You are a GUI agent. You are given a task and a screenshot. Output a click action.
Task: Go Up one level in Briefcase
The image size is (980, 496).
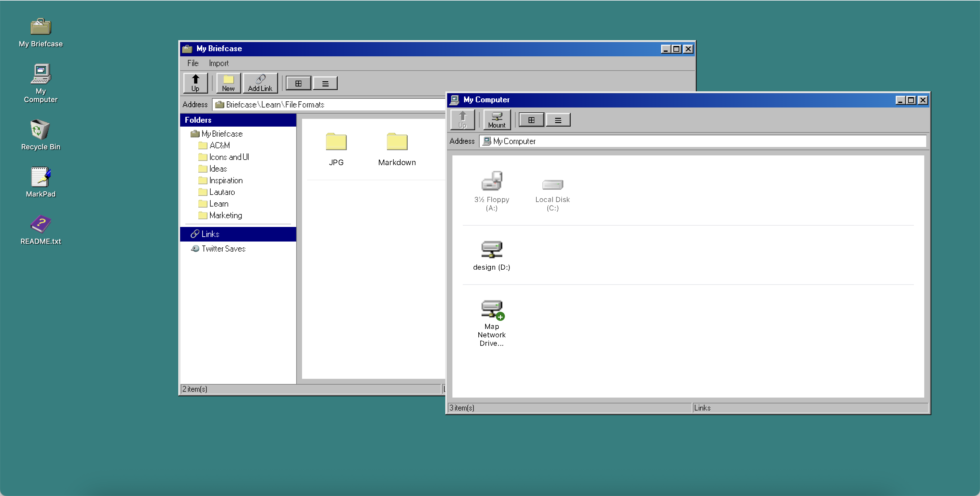tap(195, 83)
